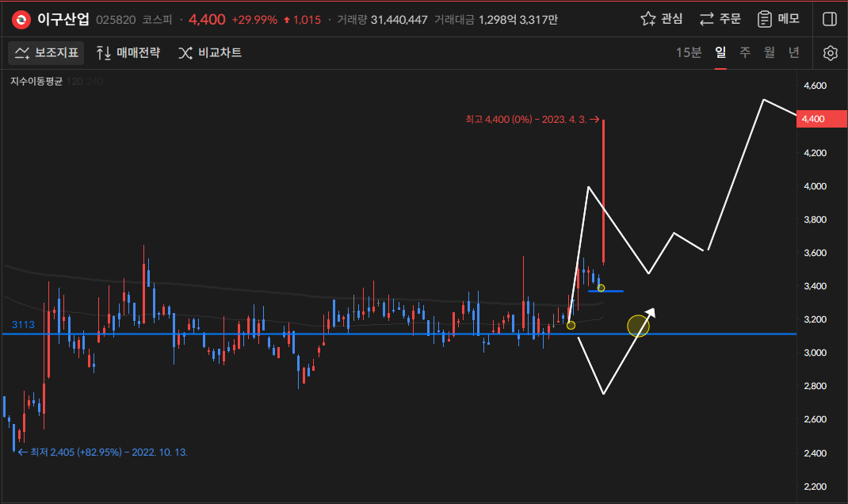
Task: Launch the 비교차트 comparison chart
Action: tap(210, 53)
